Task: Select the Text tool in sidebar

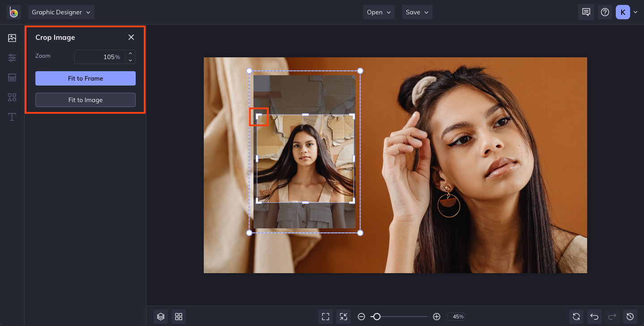Action: 12,117
